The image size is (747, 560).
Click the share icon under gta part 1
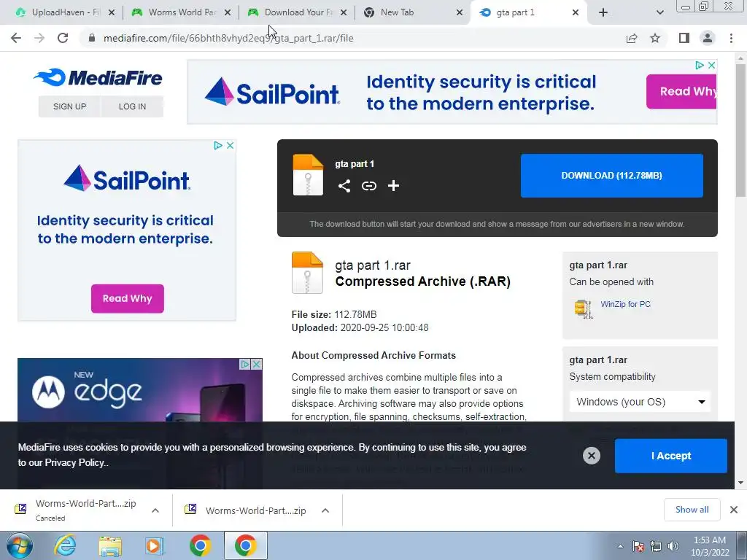(344, 186)
